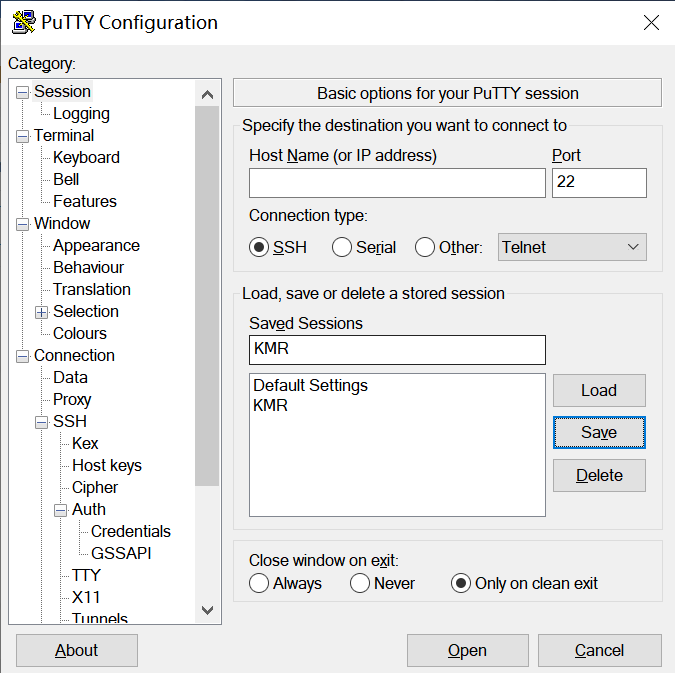Expand the Selection tree node
Image resolution: width=675 pixels, height=673 pixels.
click(41, 312)
